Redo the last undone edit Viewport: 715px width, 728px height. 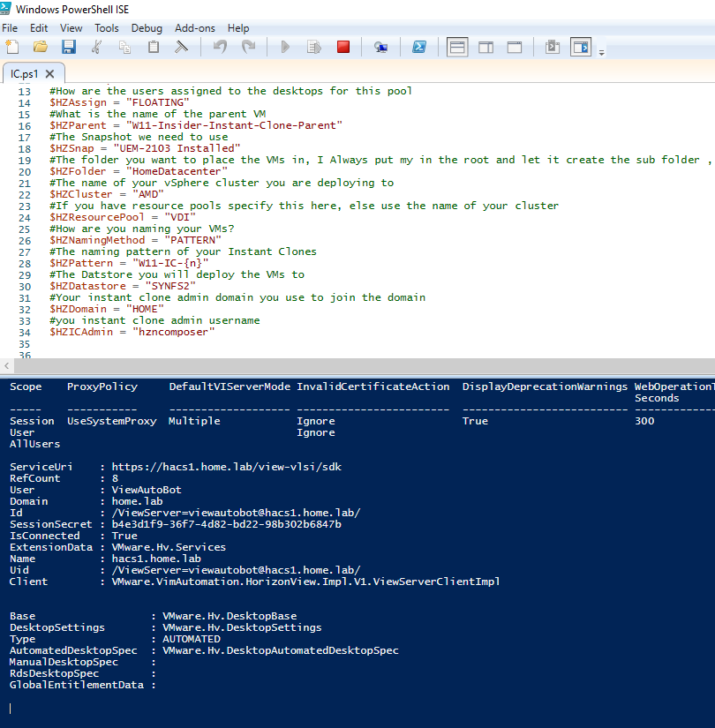pos(249,47)
